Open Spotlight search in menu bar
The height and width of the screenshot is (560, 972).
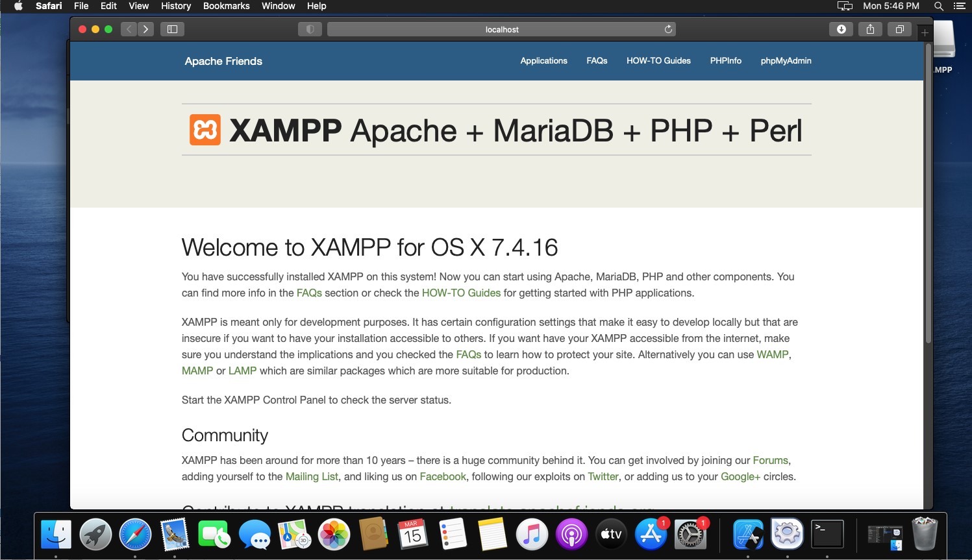pos(938,6)
